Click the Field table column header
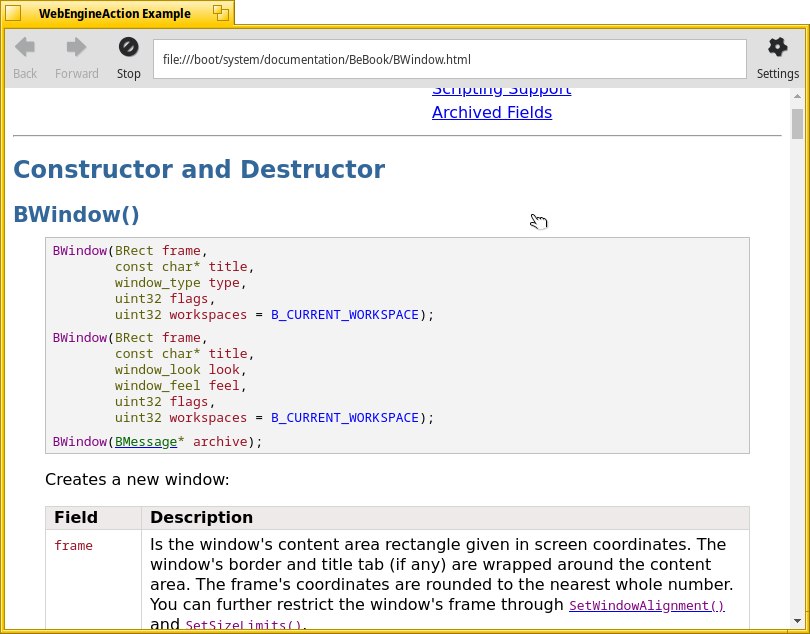Viewport: 810px width, 634px height. (x=76, y=517)
